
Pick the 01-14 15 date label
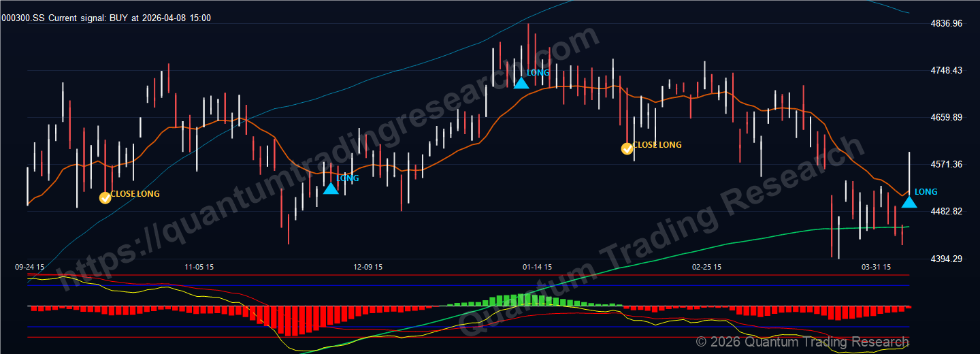click(x=537, y=267)
